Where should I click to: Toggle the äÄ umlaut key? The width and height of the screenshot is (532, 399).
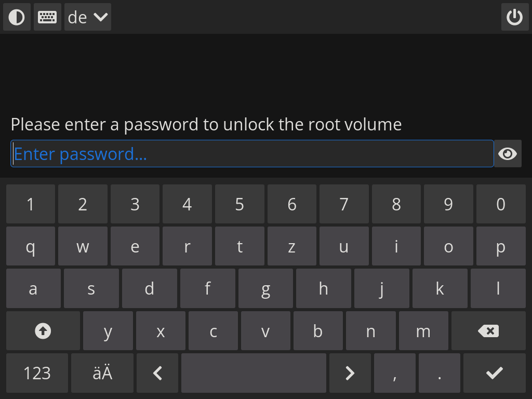click(102, 373)
